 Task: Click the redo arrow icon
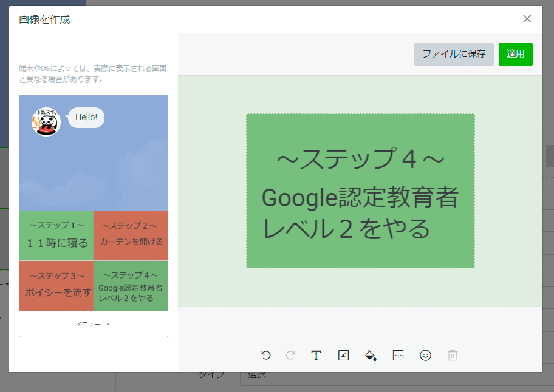290,355
